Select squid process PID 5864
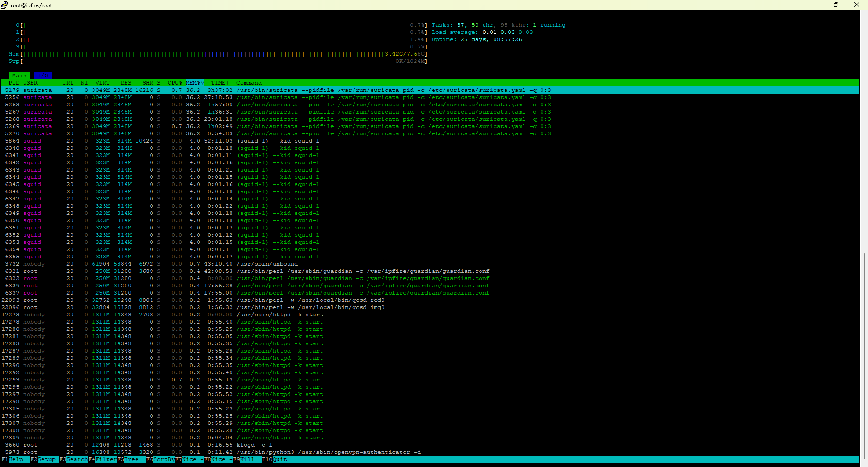 pos(429,141)
